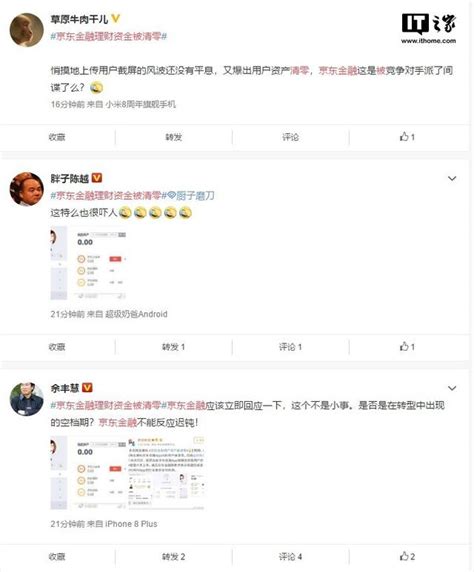The height and width of the screenshot is (572, 474).
Task: Open username link 余丰慧
Action: [65, 388]
